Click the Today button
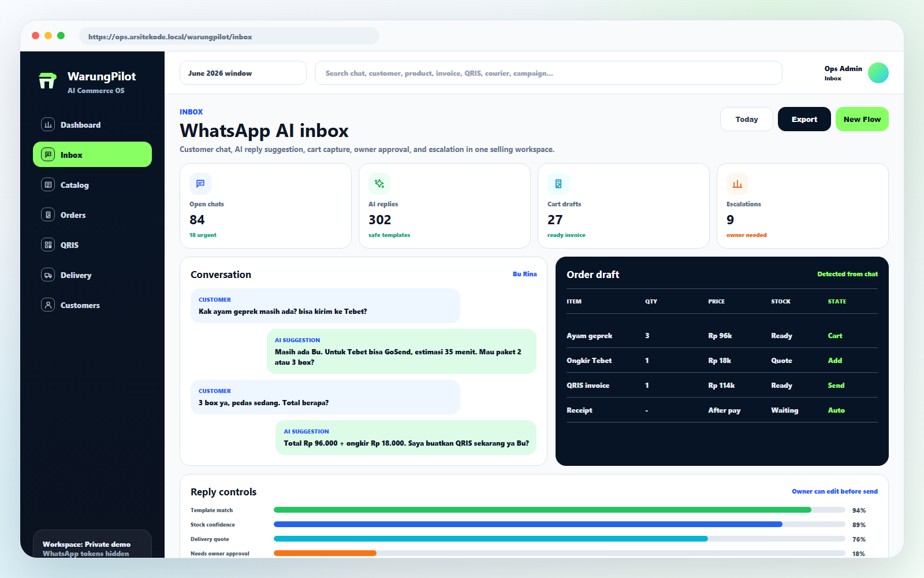This screenshot has height=578, width=924. pos(747,119)
